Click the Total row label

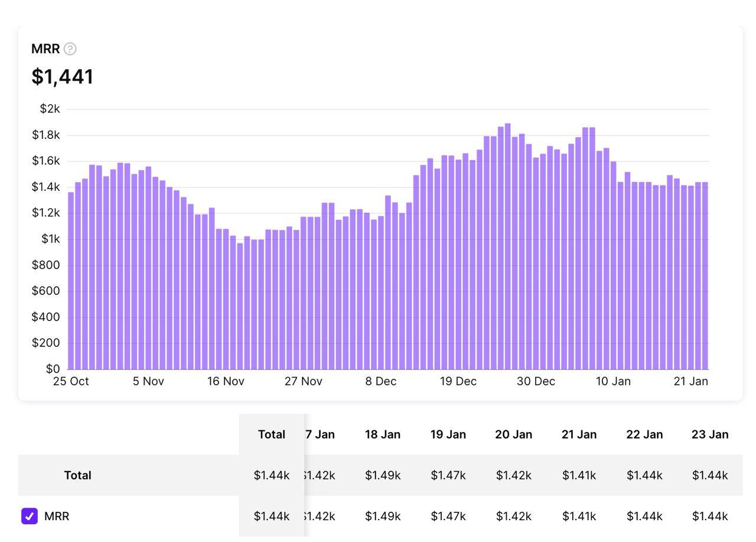pos(77,475)
